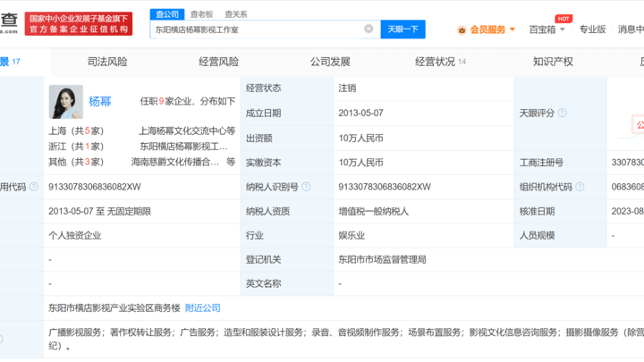Click the taxpayer ID 9133078306836082XW beside 纳税人识别号

point(385,187)
